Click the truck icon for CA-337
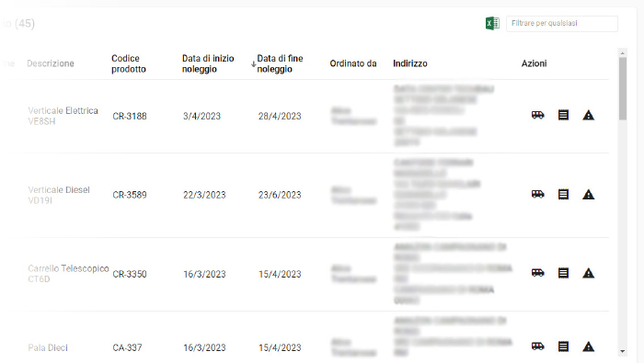Viewport: 644px width, 363px height. point(537,346)
